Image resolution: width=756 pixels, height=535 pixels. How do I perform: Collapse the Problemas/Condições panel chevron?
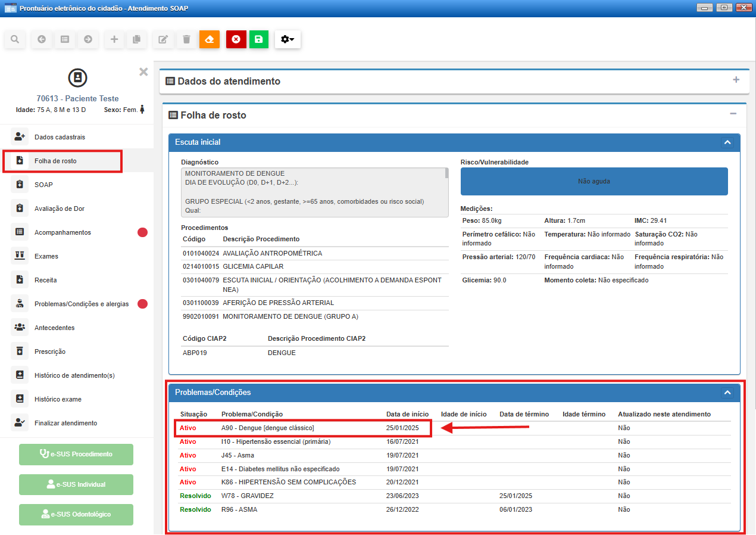tap(726, 393)
